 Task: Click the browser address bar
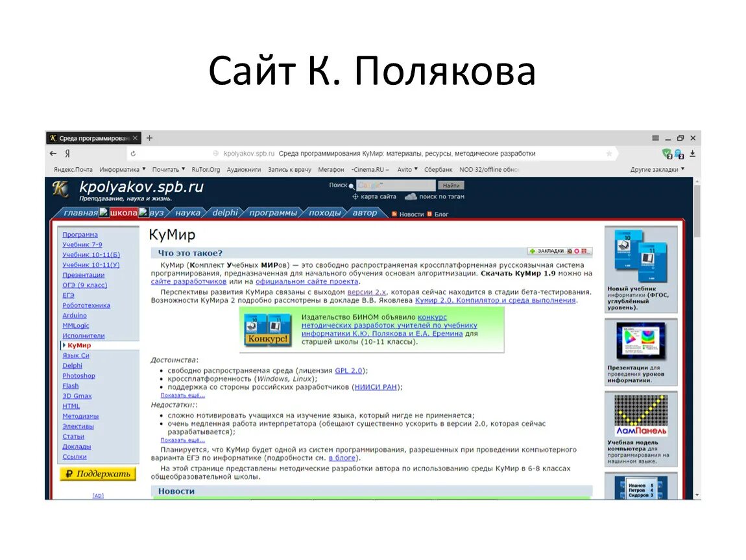[371, 154]
